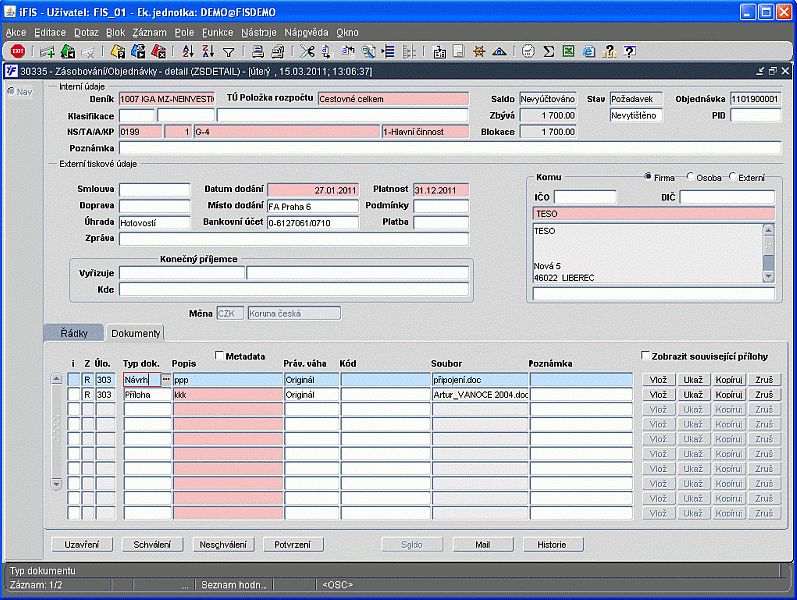Enable Zobrazit související přílohy checkbox
The image size is (797, 600).
[x=645, y=355]
